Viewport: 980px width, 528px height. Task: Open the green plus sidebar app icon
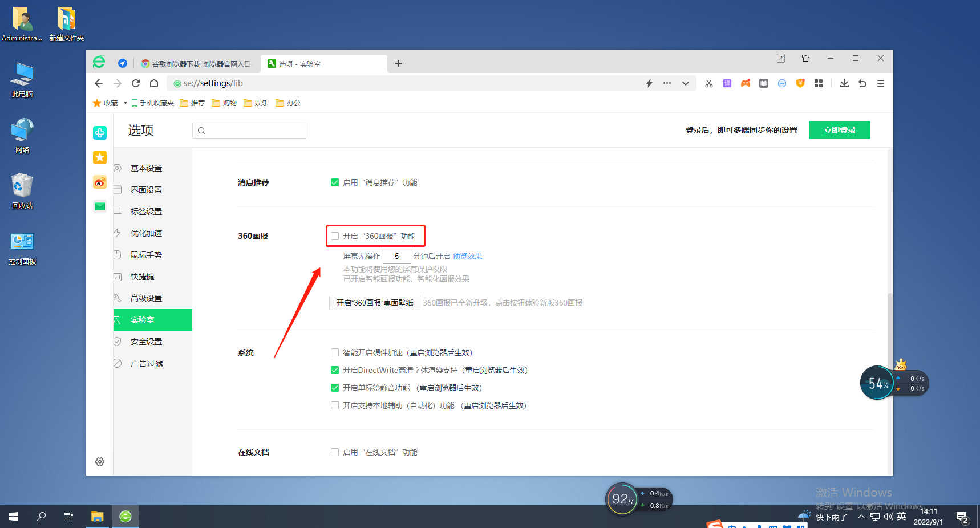coord(100,133)
